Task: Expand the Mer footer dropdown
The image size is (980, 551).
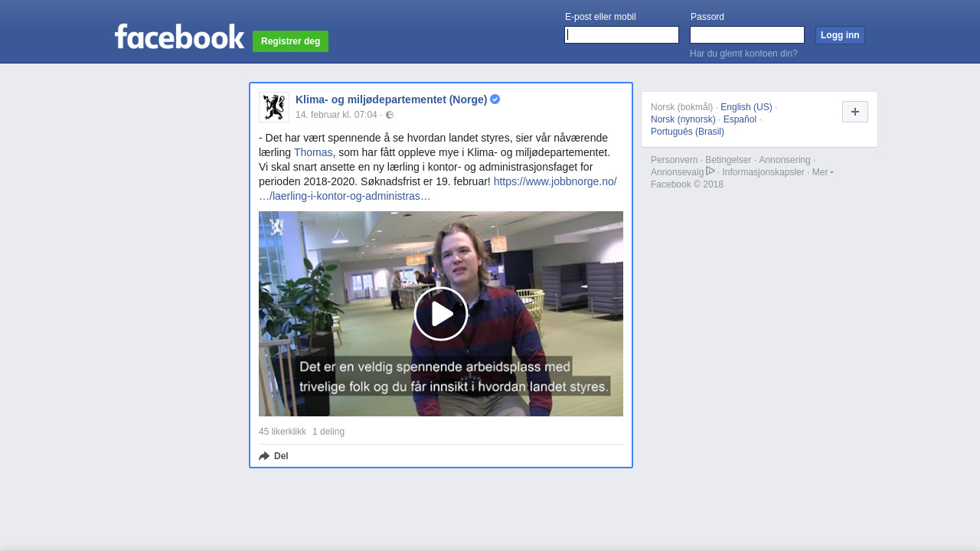Action: (823, 172)
